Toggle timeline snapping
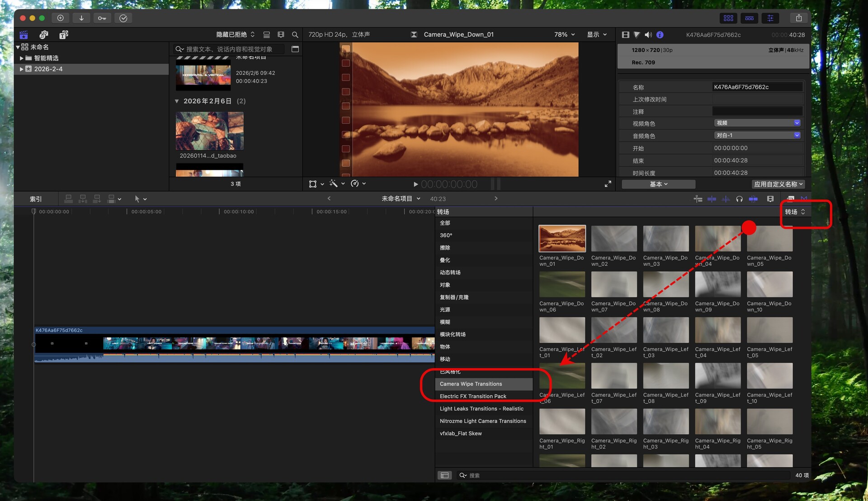Image resolution: width=868 pixels, height=501 pixels. pos(753,199)
